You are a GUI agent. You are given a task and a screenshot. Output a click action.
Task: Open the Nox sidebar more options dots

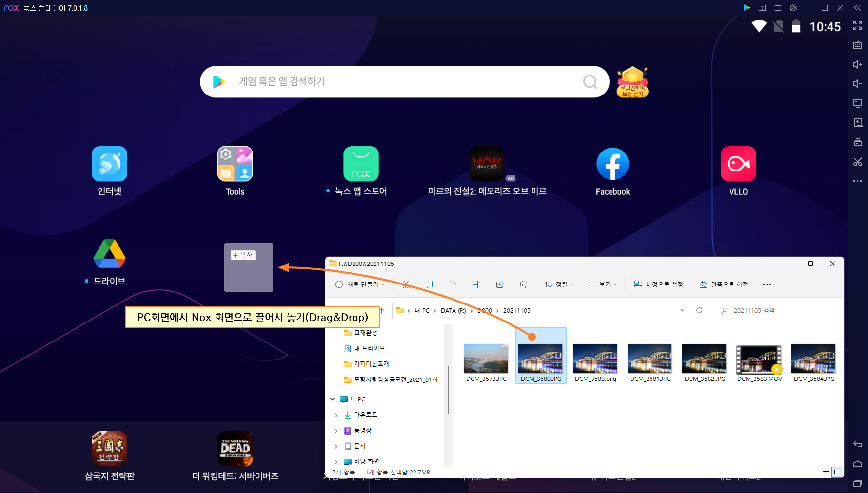click(858, 181)
